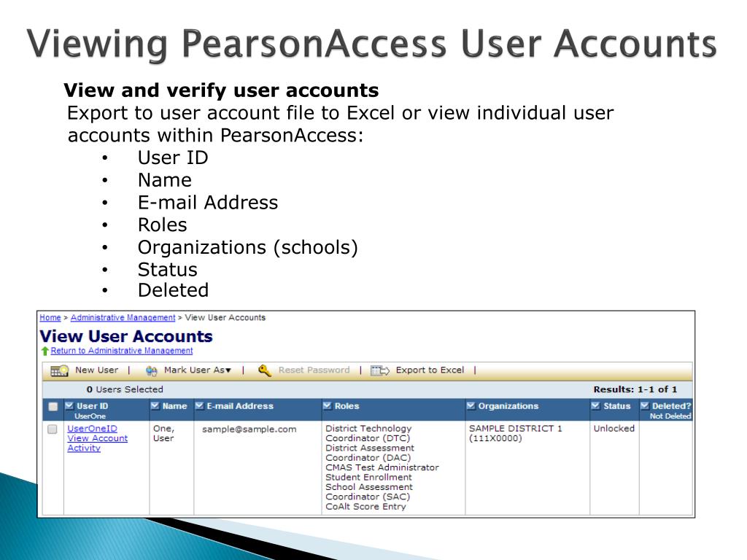747x560 pixels.
Task: Open the Status column filter icon
Action: pos(595,405)
